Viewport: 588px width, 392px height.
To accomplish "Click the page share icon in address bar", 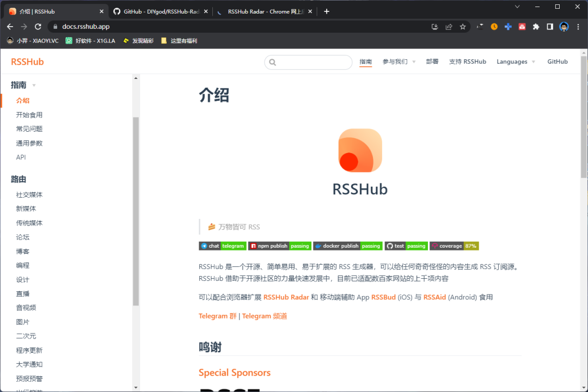I will click(448, 26).
